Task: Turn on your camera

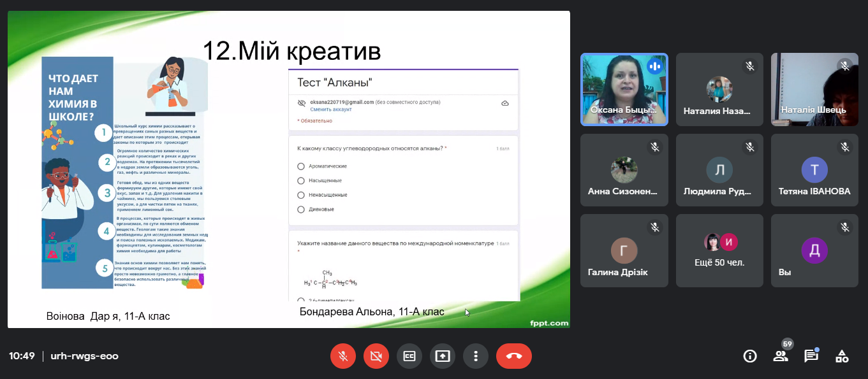Action: 376,356
